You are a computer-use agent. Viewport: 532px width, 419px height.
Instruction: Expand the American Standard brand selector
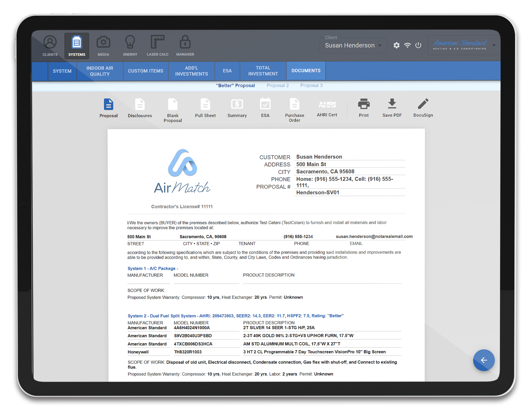coord(493,44)
